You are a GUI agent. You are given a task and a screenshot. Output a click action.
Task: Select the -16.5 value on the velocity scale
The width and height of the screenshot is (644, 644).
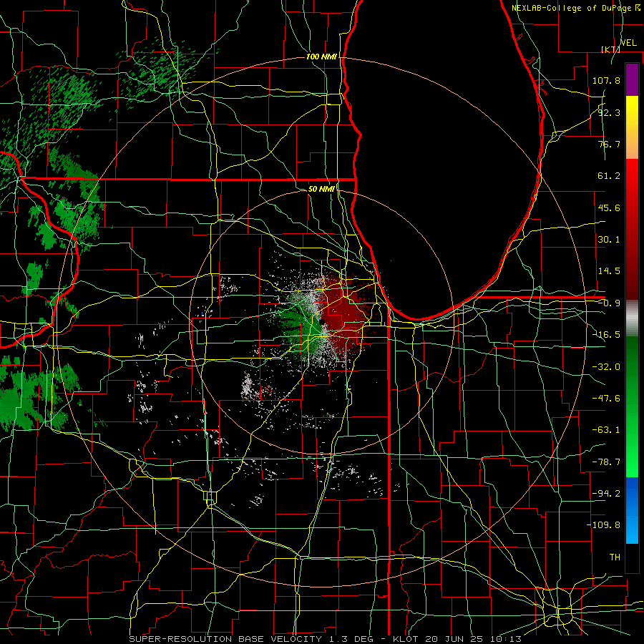606,335
